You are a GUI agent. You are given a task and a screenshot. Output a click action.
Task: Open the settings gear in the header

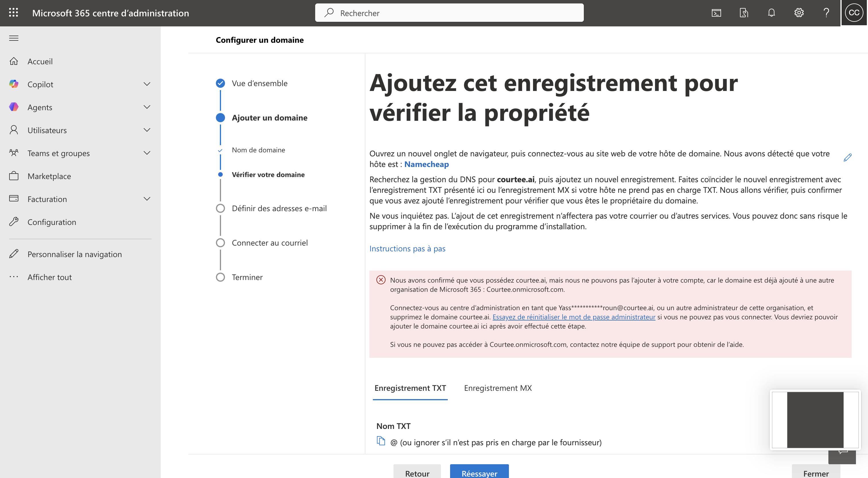[x=799, y=13]
